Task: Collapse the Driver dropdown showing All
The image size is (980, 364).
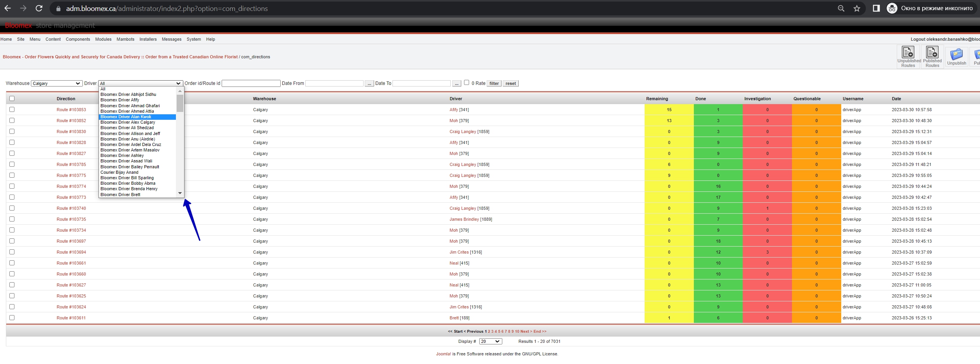Action: (140, 83)
